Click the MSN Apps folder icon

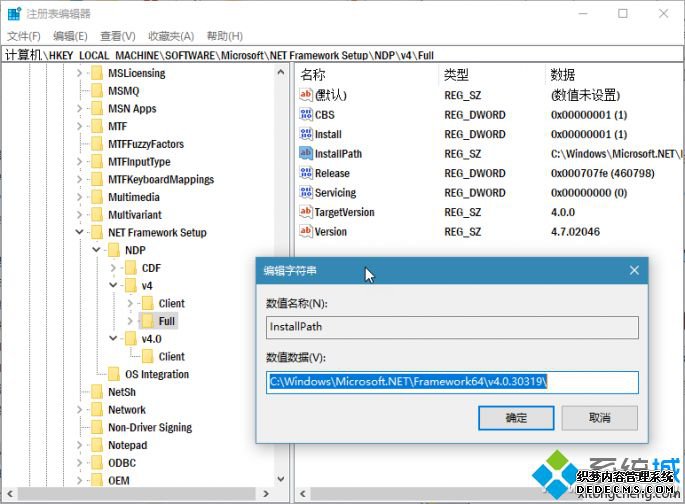pos(97,108)
